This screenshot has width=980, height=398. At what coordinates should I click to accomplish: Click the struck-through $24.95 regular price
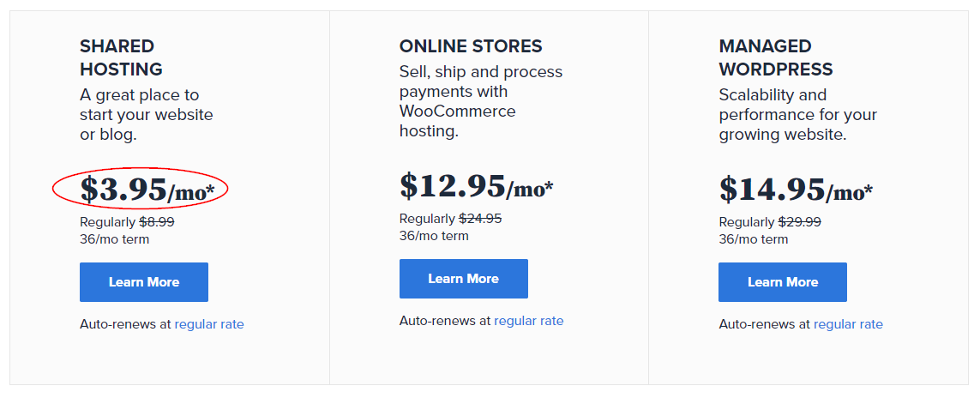coord(480,219)
